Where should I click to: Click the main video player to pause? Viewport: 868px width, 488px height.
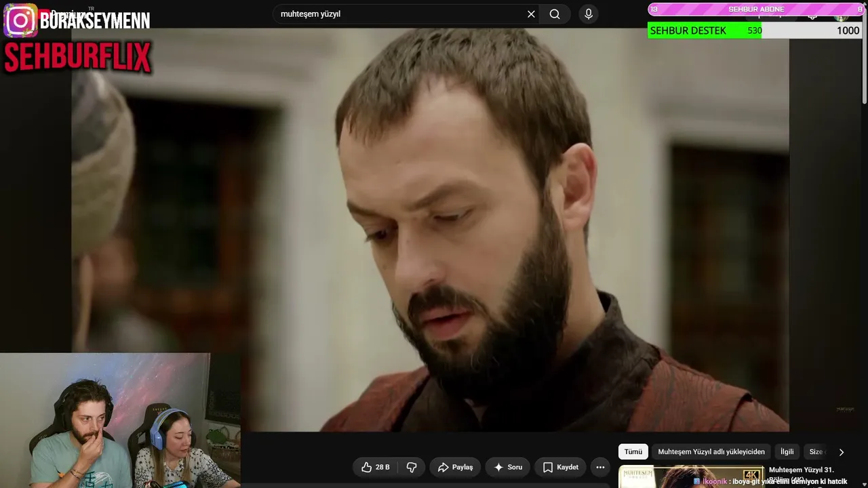(x=430, y=230)
